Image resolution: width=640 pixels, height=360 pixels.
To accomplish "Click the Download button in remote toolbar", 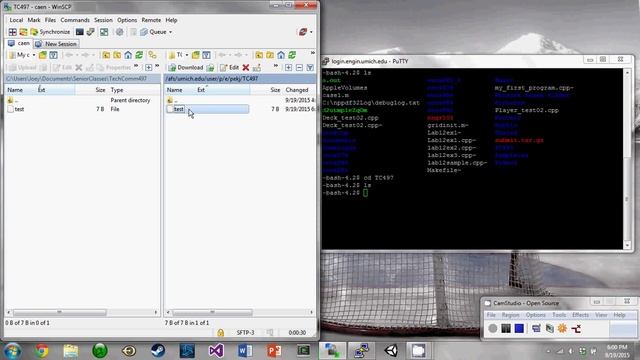I will pos(186,67).
